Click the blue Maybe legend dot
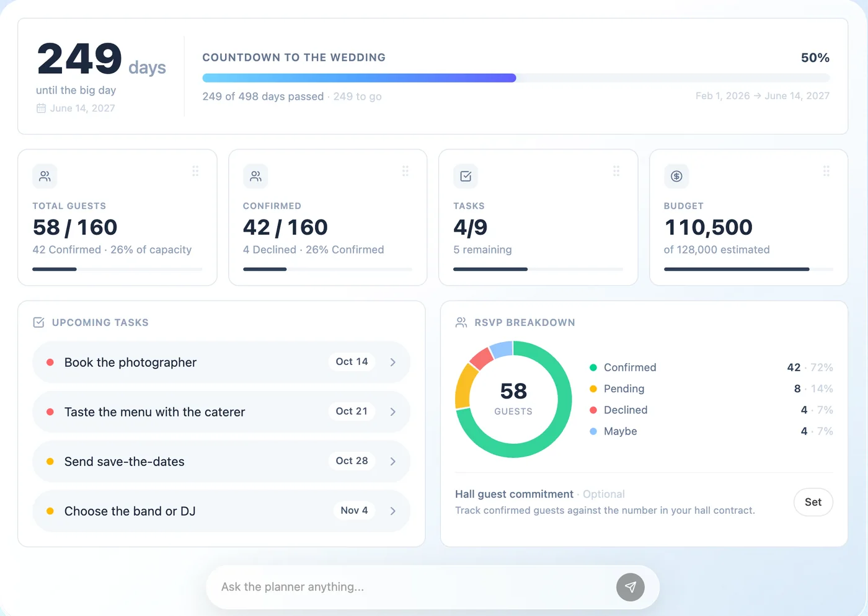 (593, 431)
